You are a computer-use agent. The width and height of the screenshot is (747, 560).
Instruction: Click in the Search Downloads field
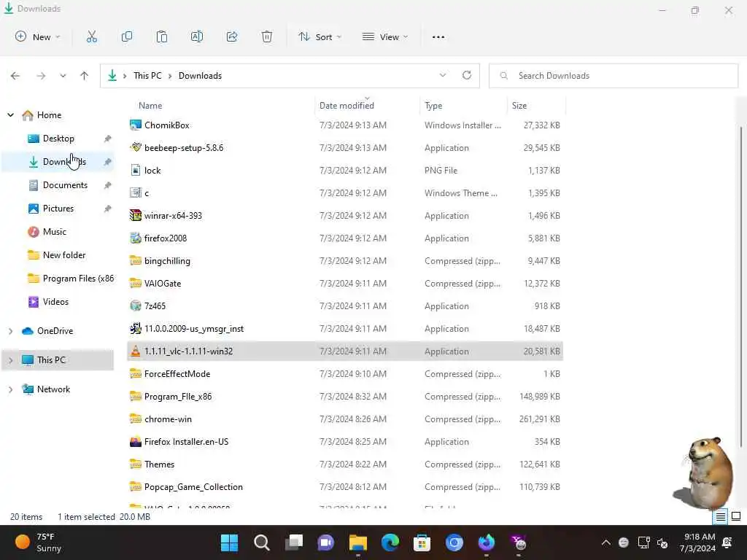614,76
